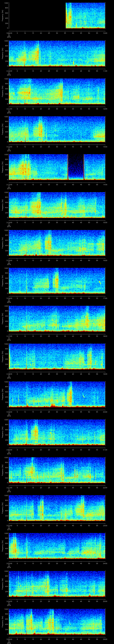Select the '20:00' end time label
This screenshot has height=644, width=114.
[105, 412]
